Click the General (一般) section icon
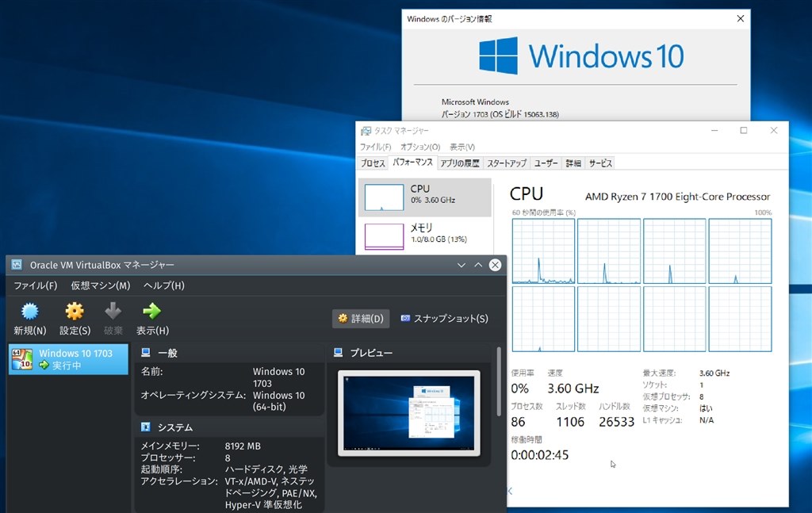 pyautogui.click(x=146, y=353)
